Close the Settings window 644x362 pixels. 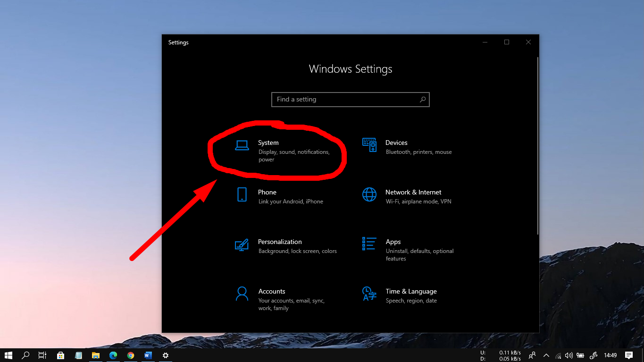coord(528,42)
